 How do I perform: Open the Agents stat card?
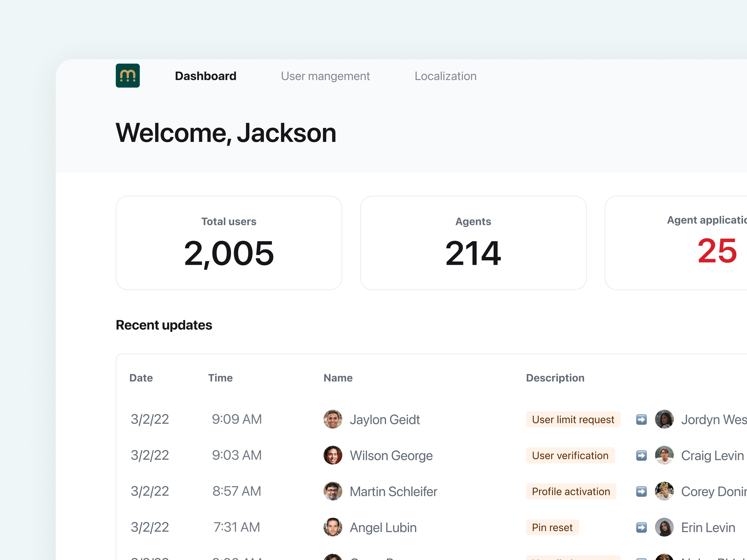tap(473, 243)
